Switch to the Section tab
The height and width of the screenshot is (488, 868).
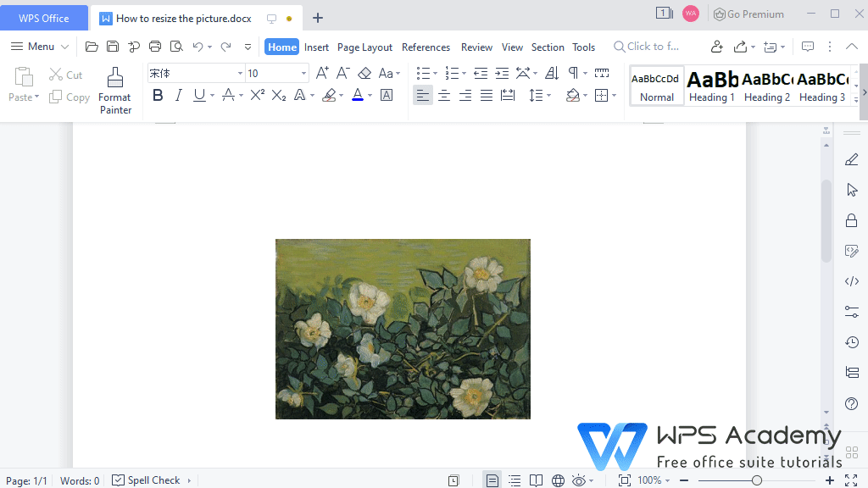(548, 47)
